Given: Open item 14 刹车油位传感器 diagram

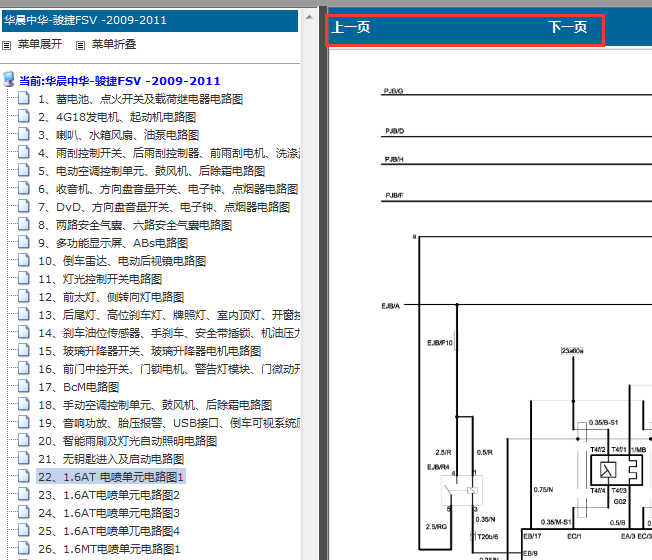Looking at the screenshot, I should coord(169,333).
